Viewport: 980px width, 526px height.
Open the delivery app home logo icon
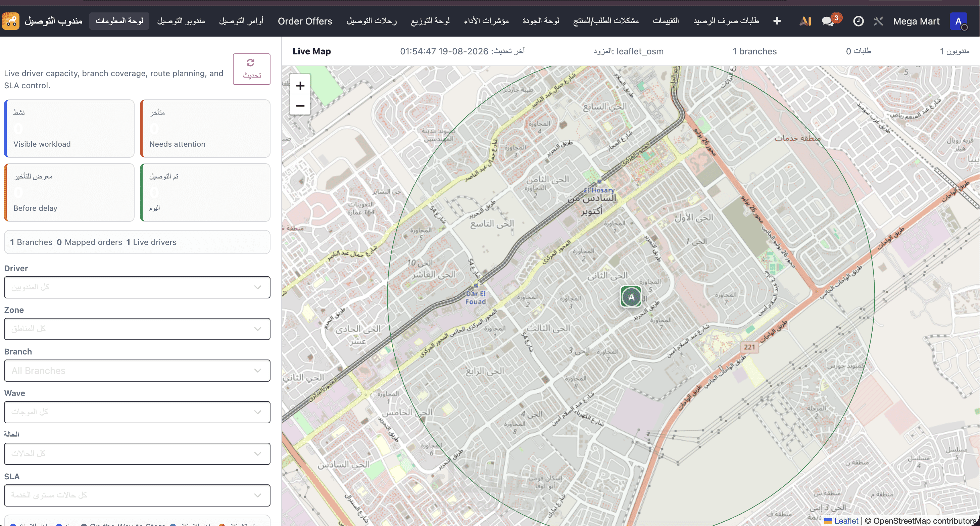11,21
